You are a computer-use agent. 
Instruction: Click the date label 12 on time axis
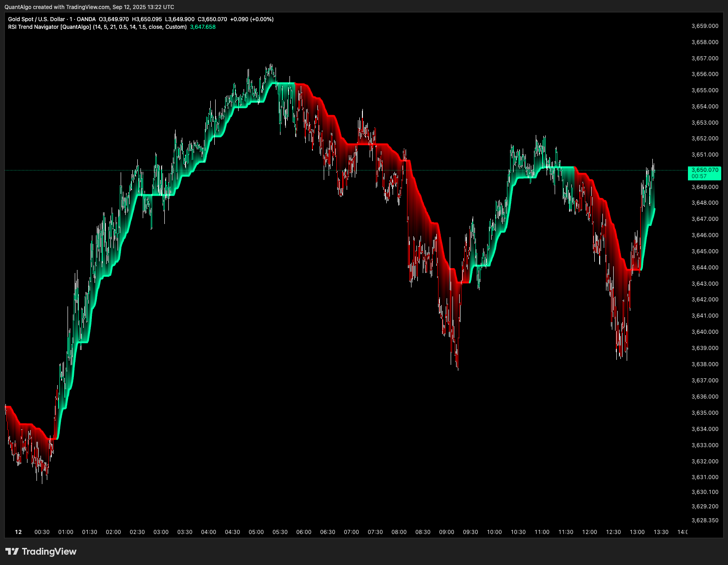pos(18,532)
